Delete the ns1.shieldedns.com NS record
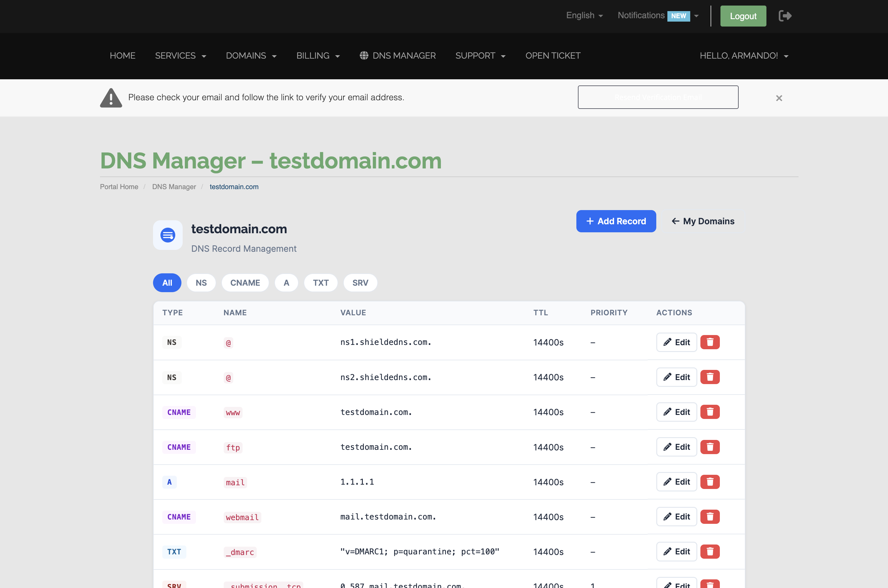Screen dimensions: 888x588 [709, 342]
